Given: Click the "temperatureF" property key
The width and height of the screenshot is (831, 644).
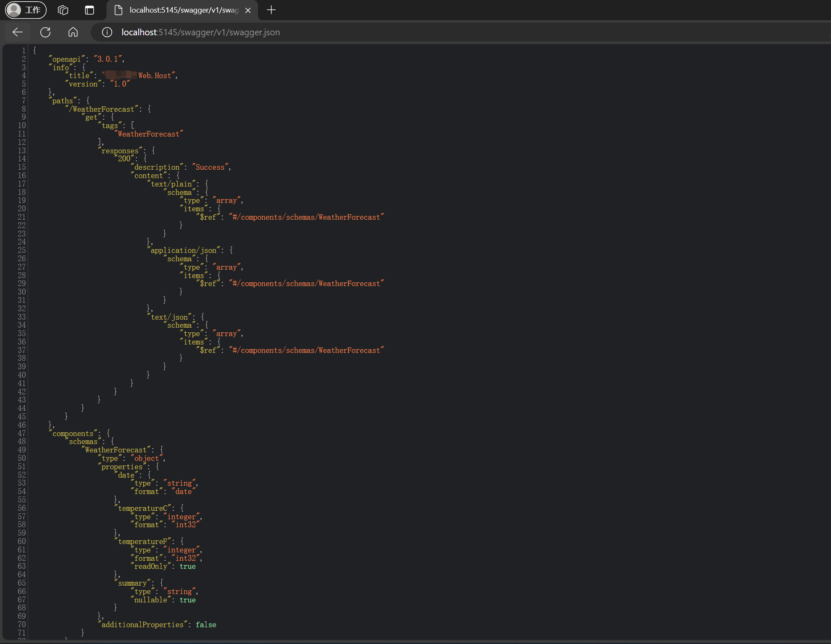Looking at the screenshot, I should [143, 541].
